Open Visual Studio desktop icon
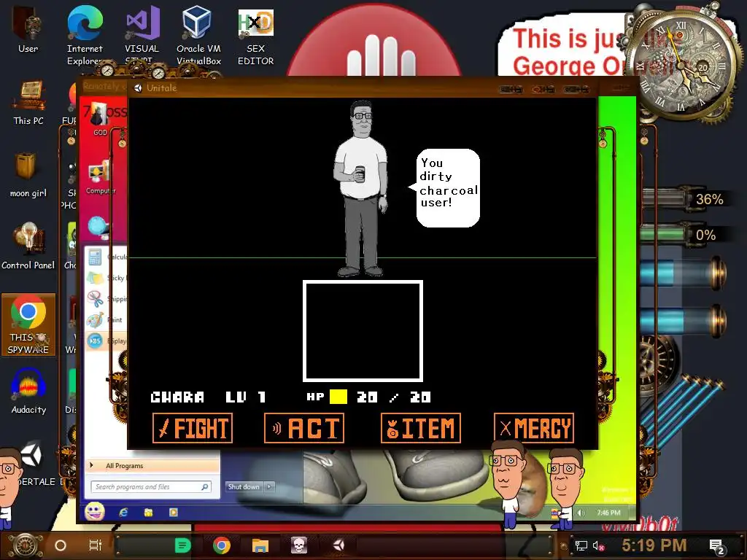The height and width of the screenshot is (560, 747). (x=142, y=36)
